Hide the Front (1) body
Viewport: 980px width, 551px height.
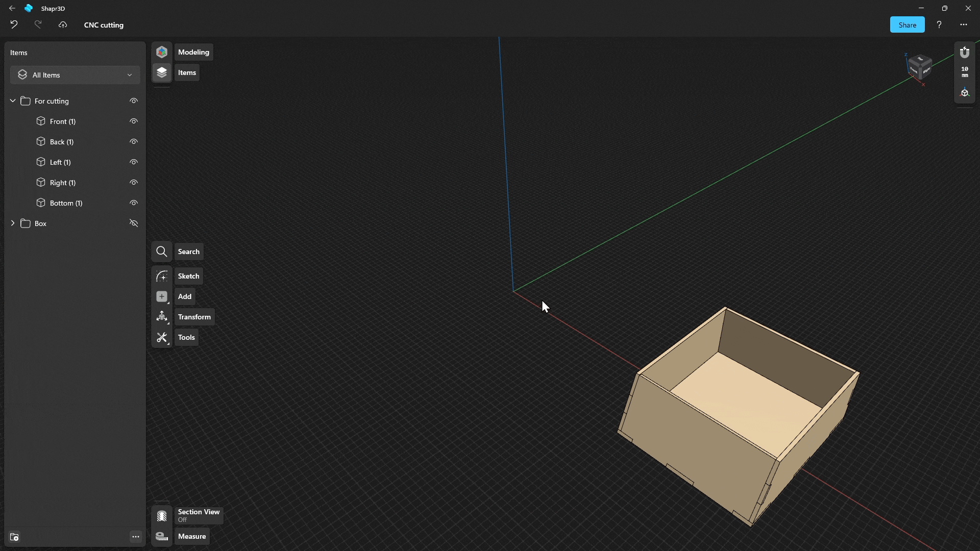pyautogui.click(x=134, y=121)
